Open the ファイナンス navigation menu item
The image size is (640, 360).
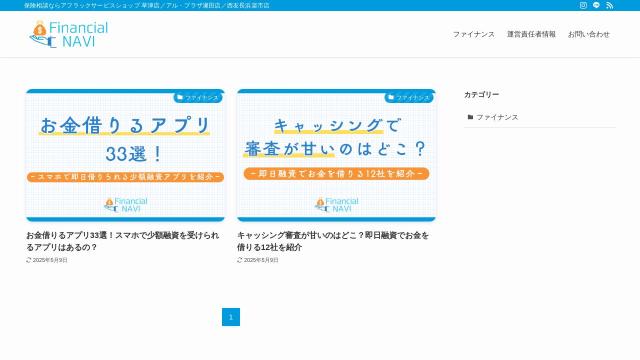coord(473,34)
